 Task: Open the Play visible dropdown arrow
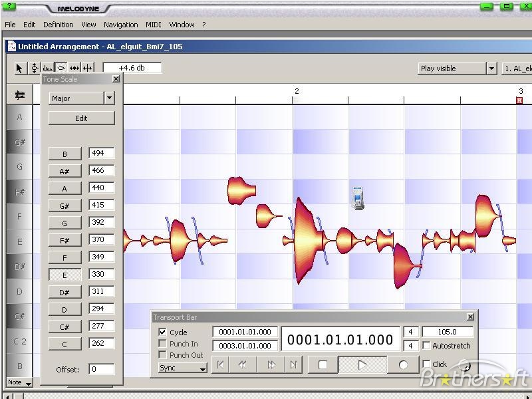tap(491, 68)
